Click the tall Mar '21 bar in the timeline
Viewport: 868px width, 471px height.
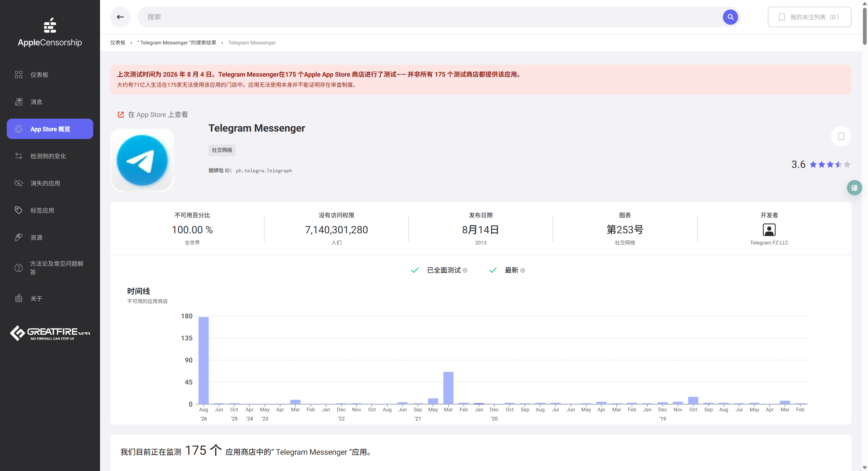coord(448,388)
